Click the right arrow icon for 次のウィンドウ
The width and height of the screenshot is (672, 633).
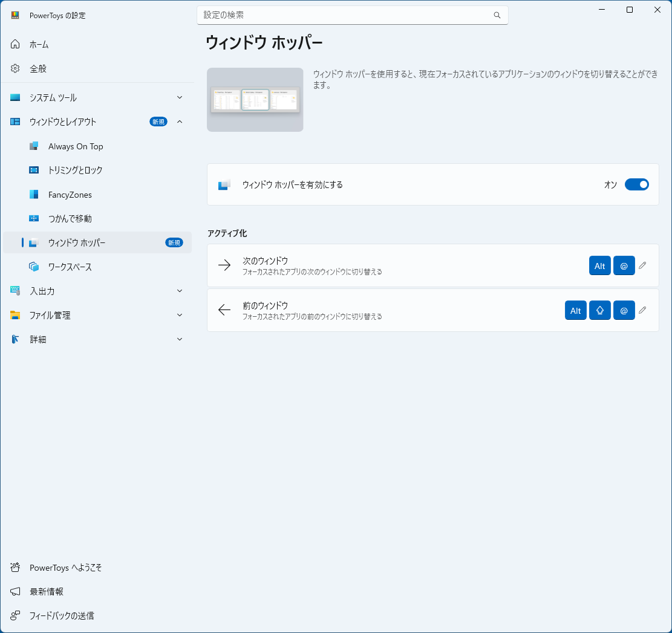point(224,265)
